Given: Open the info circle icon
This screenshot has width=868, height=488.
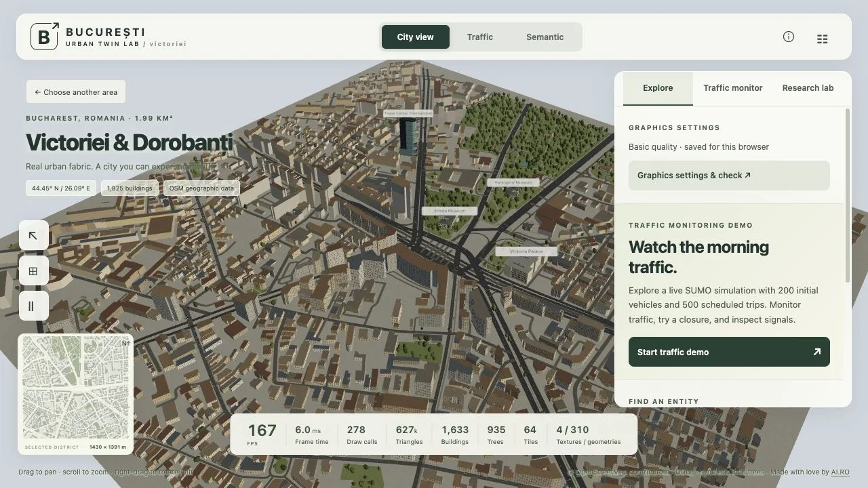Looking at the screenshot, I should coord(788,37).
